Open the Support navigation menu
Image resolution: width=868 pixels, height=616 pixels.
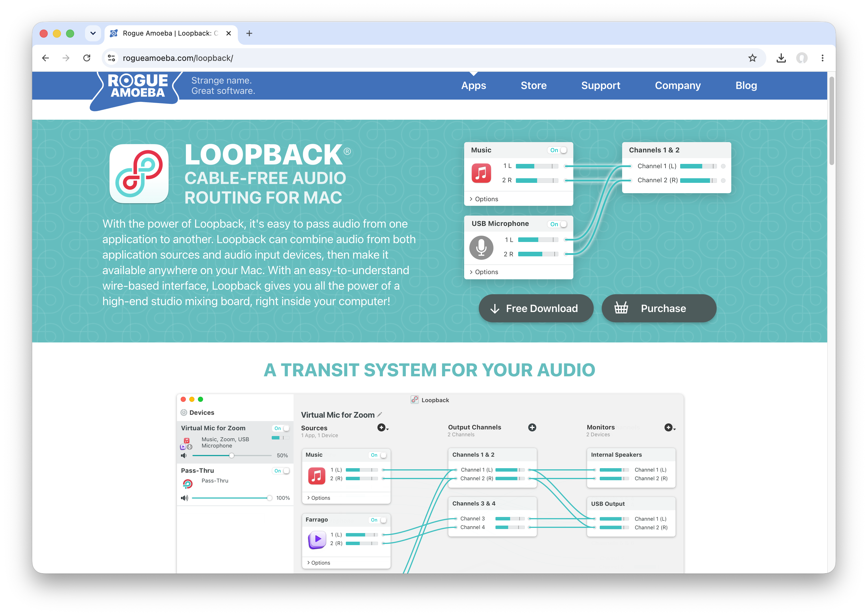coord(600,86)
